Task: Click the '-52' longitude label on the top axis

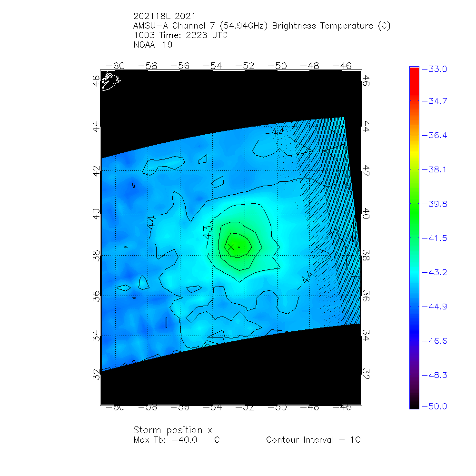Action: [245, 66]
